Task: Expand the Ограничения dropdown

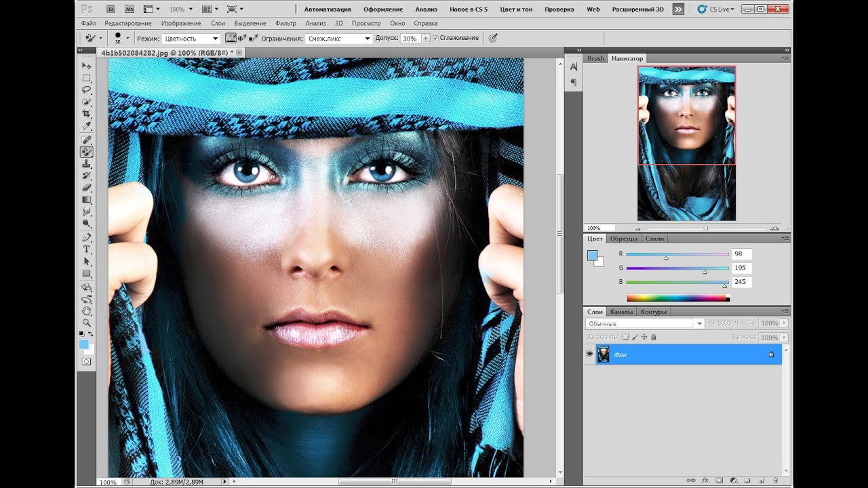Action: [x=338, y=39]
